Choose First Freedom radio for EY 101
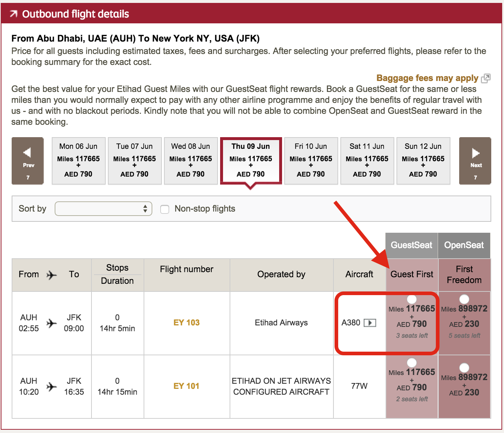This screenshot has width=504, height=433. tap(464, 368)
